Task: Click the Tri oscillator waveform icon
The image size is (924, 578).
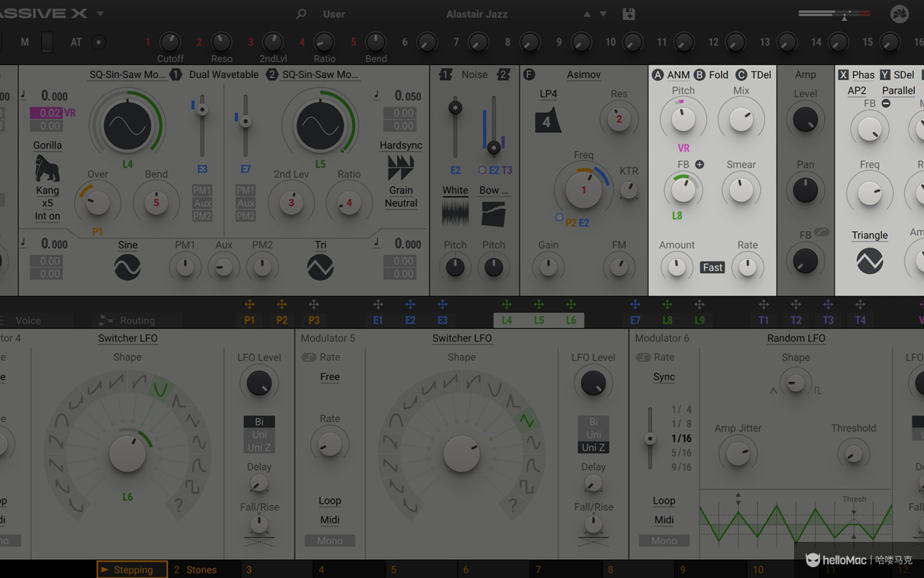Action: pyautogui.click(x=321, y=268)
